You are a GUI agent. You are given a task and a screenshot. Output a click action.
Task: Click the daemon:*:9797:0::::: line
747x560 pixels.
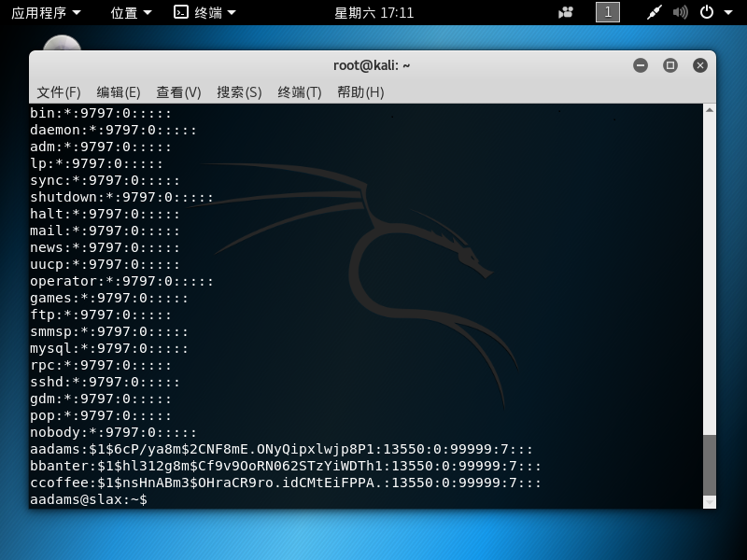[x=113, y=130]
